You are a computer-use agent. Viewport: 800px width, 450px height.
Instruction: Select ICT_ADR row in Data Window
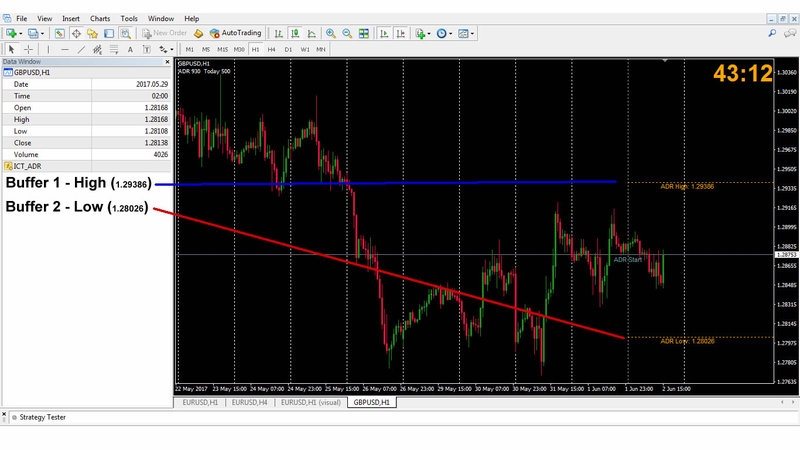point(87,166)
